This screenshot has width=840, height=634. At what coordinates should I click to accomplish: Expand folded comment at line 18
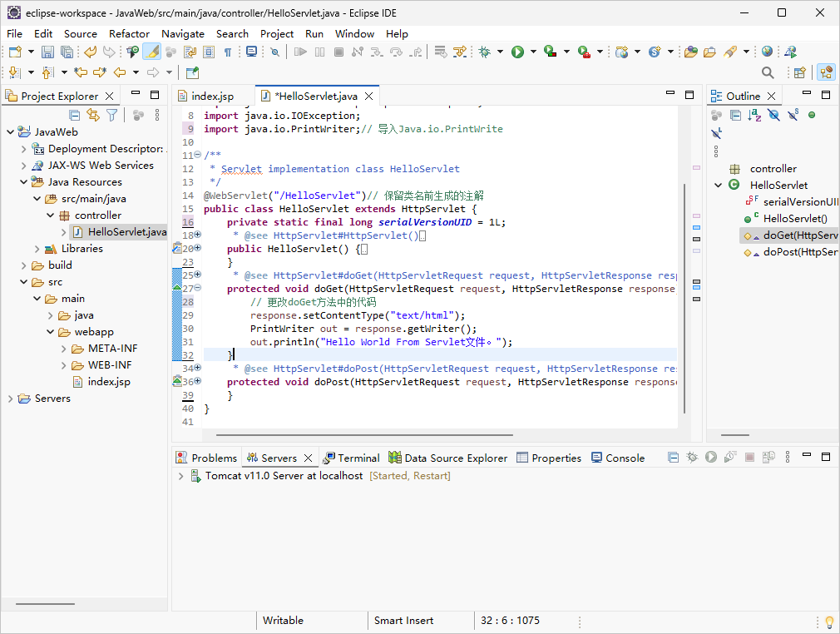[198, 234]
